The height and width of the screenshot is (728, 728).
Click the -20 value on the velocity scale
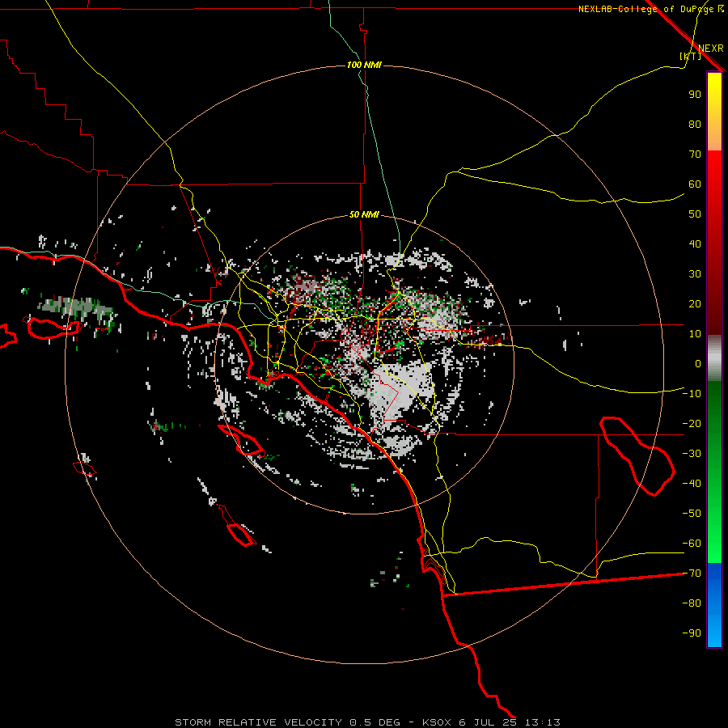point(692,424)
